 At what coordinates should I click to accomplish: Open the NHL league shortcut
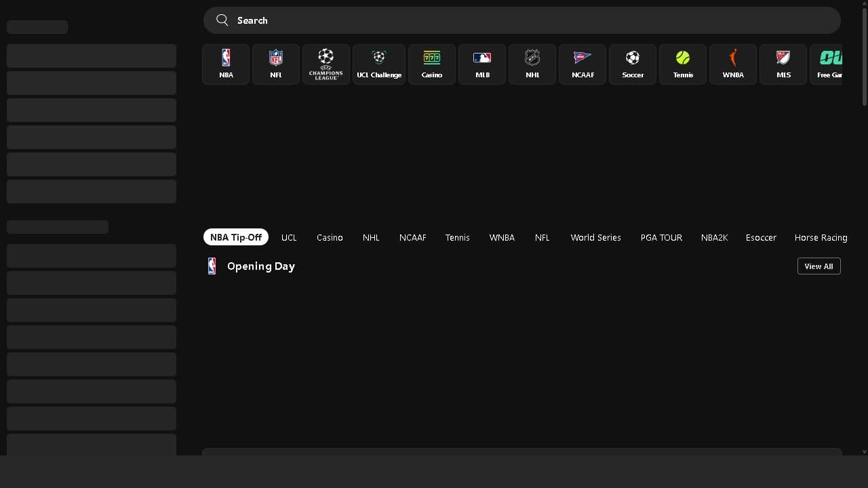tap(532, 64)
